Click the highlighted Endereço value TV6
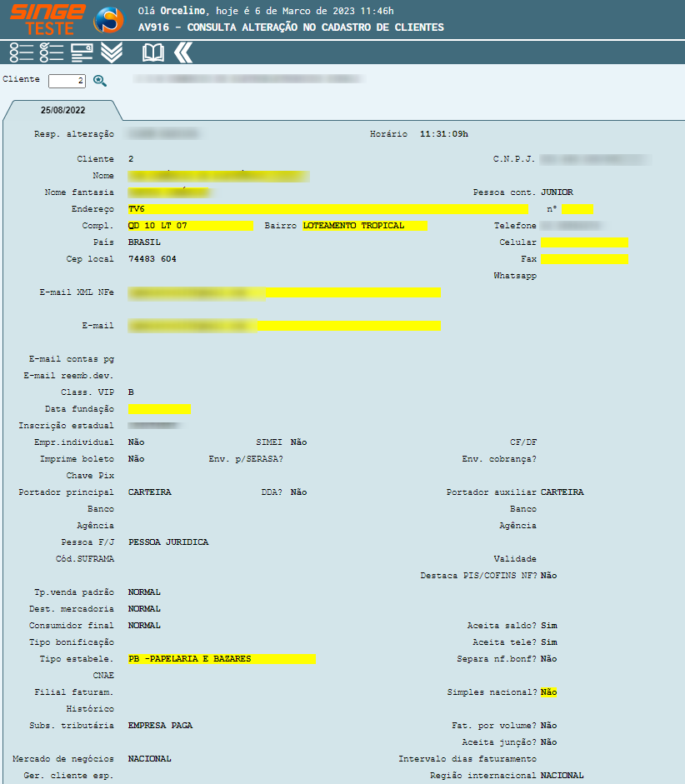 coord(327,209)
